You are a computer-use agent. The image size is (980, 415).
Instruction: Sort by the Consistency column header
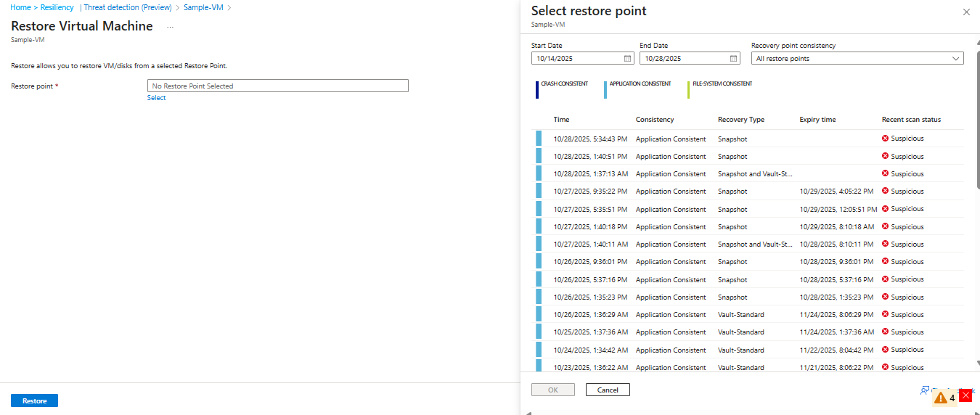[655, 120]
